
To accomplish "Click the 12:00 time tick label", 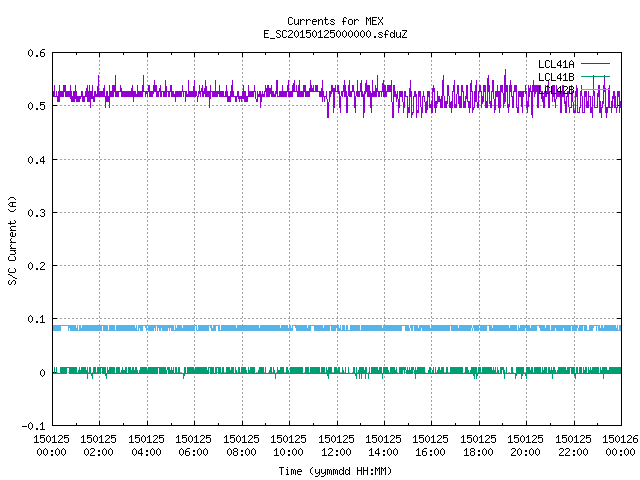I will 336,452.
